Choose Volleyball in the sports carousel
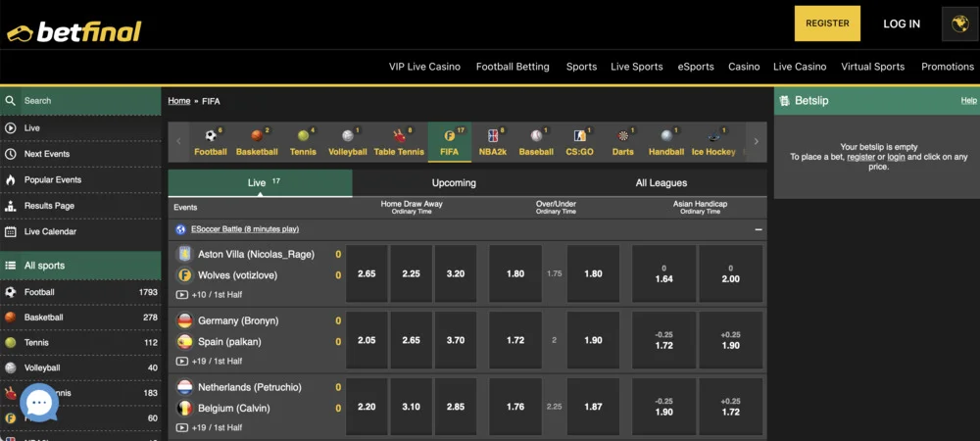Viewport: 980px width, 441px height. tap(348, 142)
